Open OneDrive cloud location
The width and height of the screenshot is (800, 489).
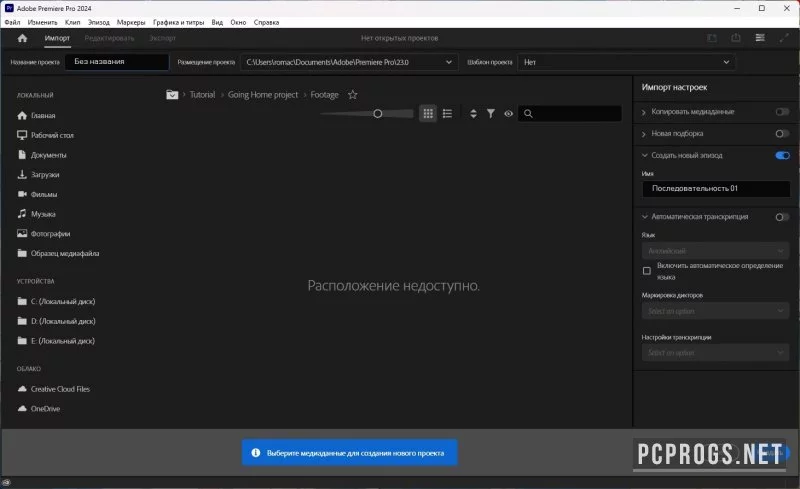click(39, 409)
